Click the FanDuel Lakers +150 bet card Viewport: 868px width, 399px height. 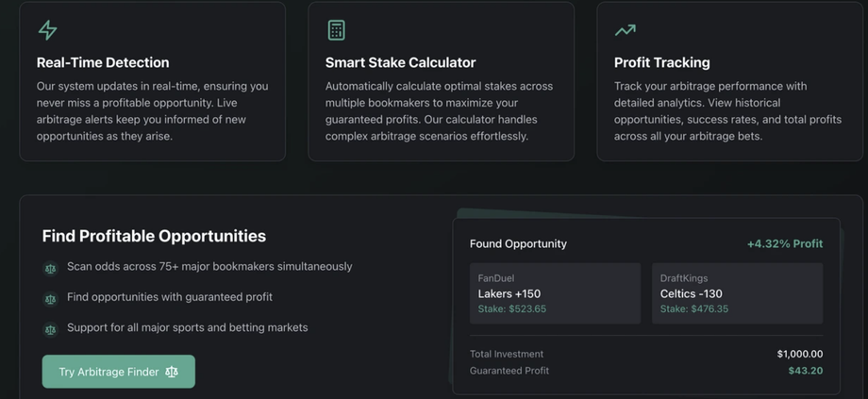click(555, 293)
